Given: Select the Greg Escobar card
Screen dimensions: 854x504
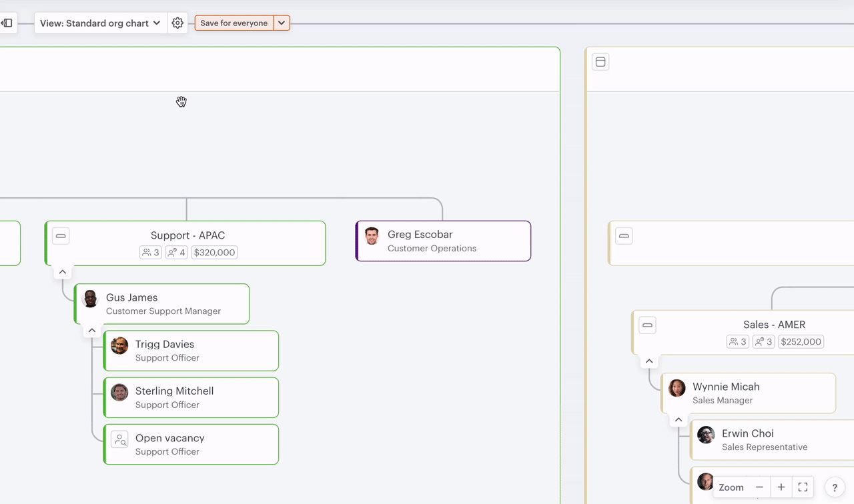Looking at the screenshot, I should 443,241.
